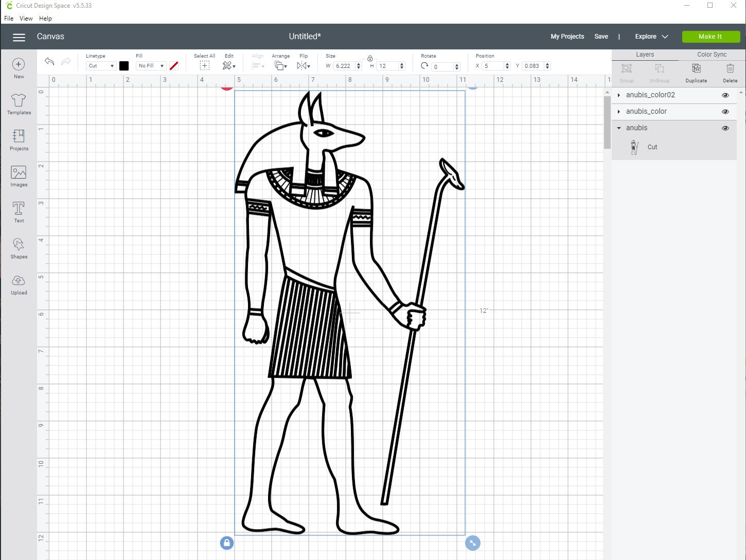Screen dimensions: 746x560
Task: Open the Explore machine dropdown
Action: [651, 37]
